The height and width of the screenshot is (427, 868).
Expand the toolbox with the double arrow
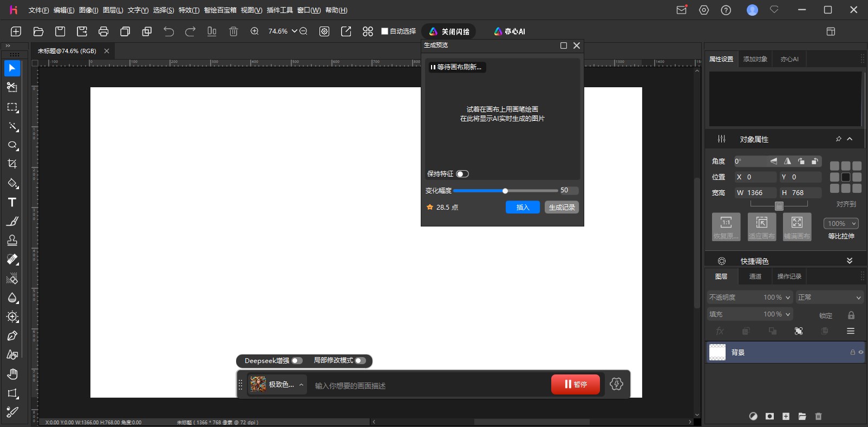click(x=8, y=46)
